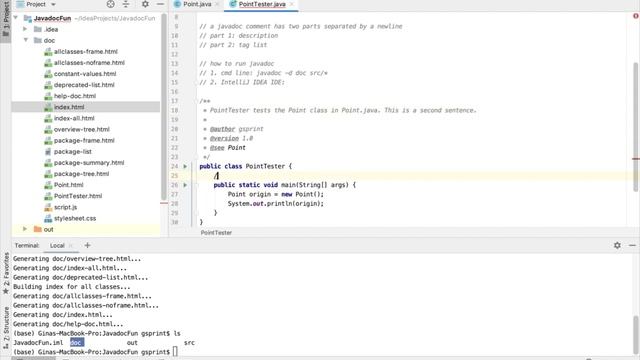Click 'System.out.println(origin);' code line

point(276,204)
